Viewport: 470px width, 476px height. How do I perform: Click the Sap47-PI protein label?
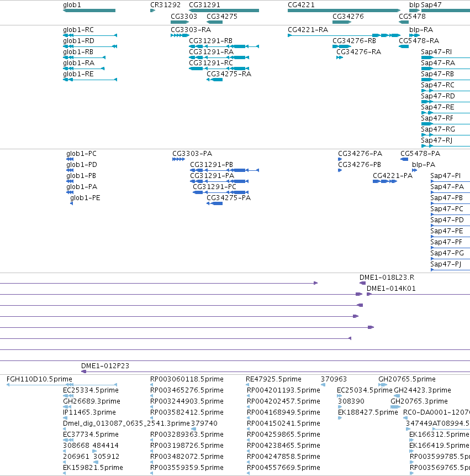(x=446, y=176)
